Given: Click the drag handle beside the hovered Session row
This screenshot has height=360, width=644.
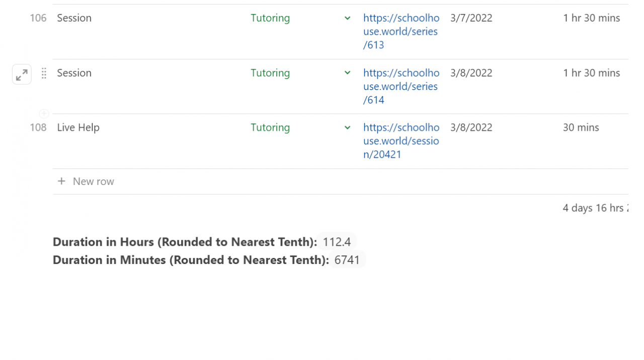Looking at the screenshot, I should pos(44,73).
